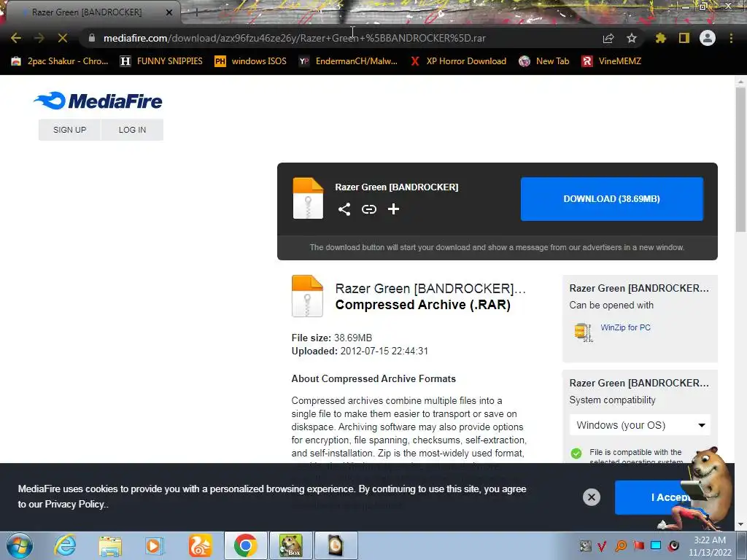The width and height of the screenshot is (747, 560).
Task: Open the Chrome profile avatar
Action: point(708,38)
